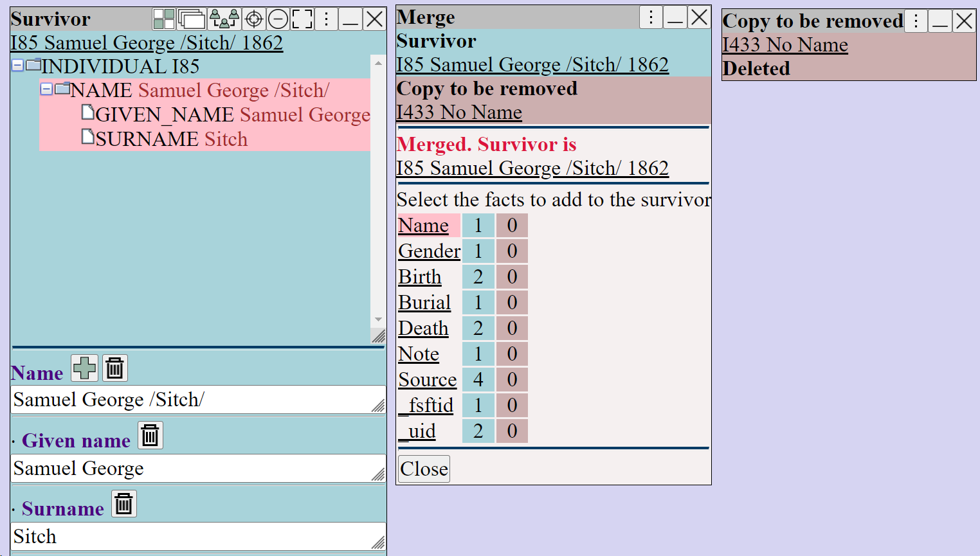Open the grid layout icon in Survivor panel
This screenshot has width=980, height=556.
point(164,19)
